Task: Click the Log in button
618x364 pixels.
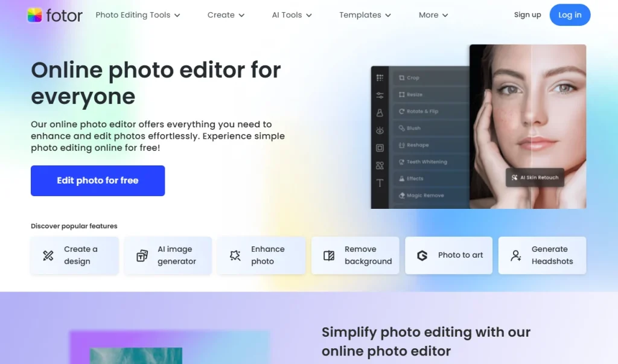Action: [x=570, y=15]
